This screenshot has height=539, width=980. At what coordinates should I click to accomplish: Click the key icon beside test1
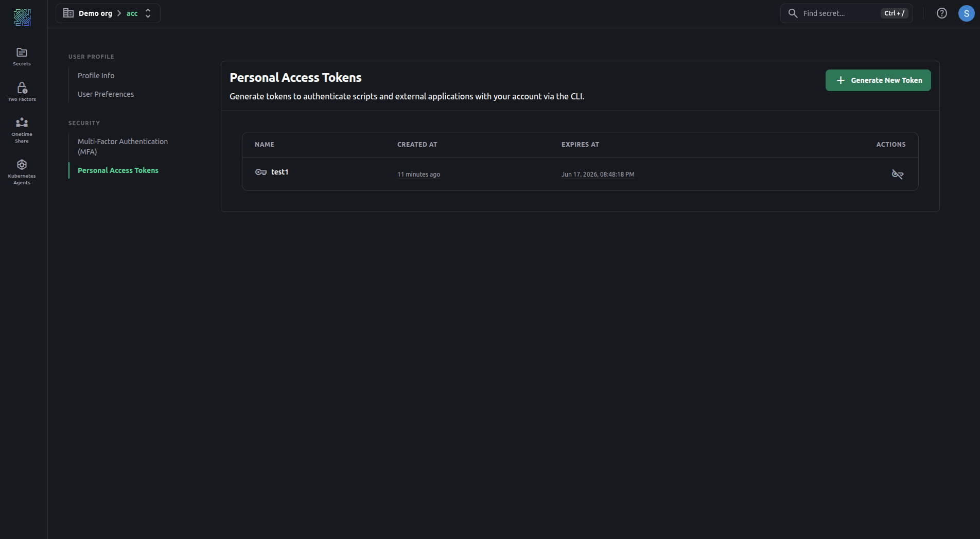pyautogui.click(x=261, y=172)
